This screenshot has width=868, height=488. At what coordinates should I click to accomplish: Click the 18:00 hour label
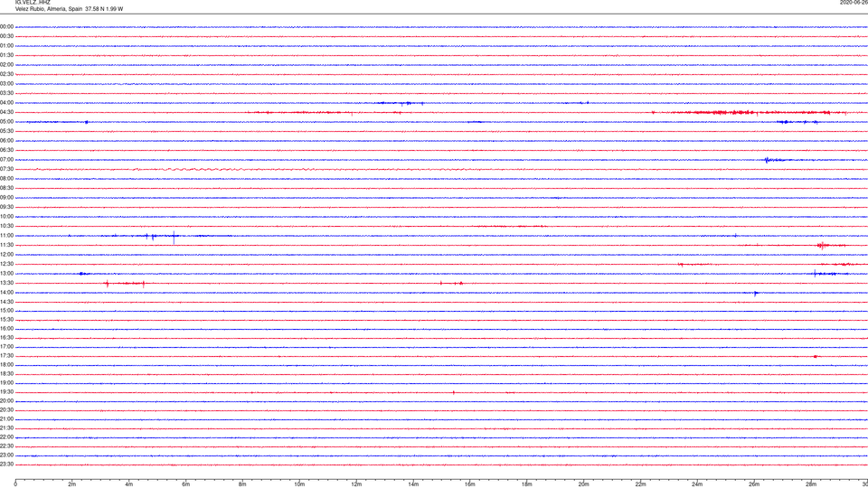(x=6, y=365)
